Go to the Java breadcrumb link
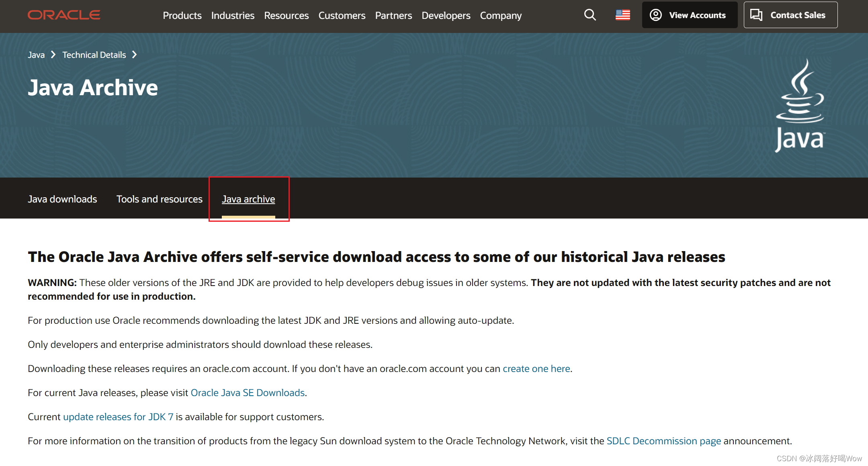The width and height of the screenshot is (868, 466). click(36, 55)
